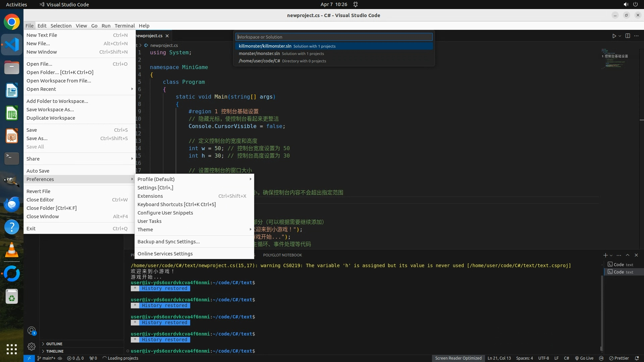This screenshot has height=362, width=644.
Task: Click the Run Code play icon
Action: pyautogui.click(x=614, y=36)
